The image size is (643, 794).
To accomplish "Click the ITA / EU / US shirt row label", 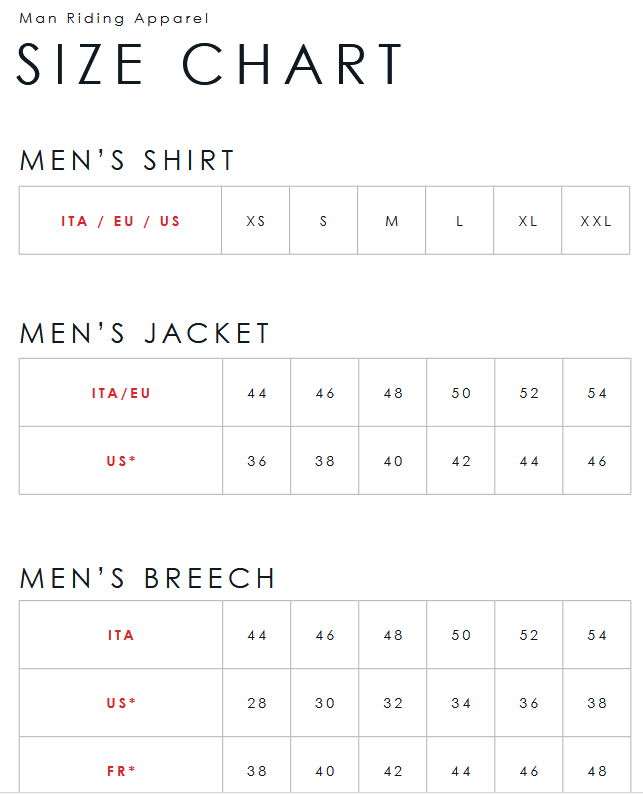I will (x=120, y=221).
